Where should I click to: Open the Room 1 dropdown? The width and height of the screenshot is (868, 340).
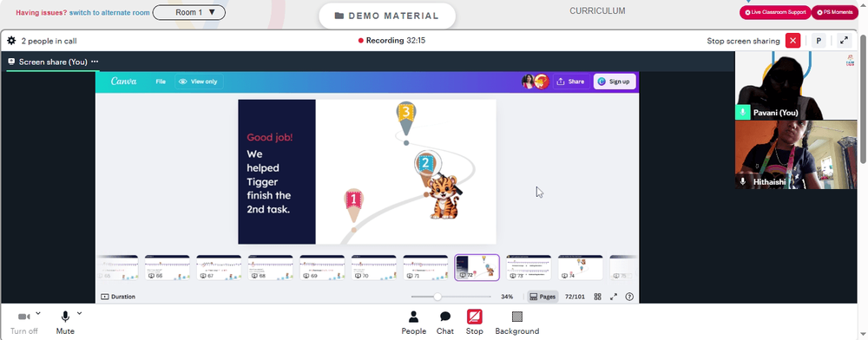pos(188,12)
